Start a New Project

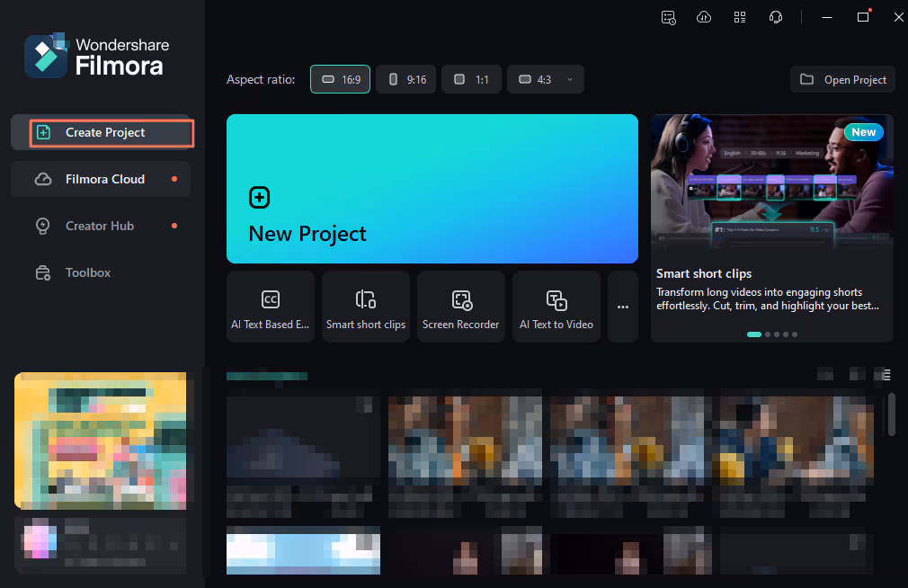(x=432, y=189)
